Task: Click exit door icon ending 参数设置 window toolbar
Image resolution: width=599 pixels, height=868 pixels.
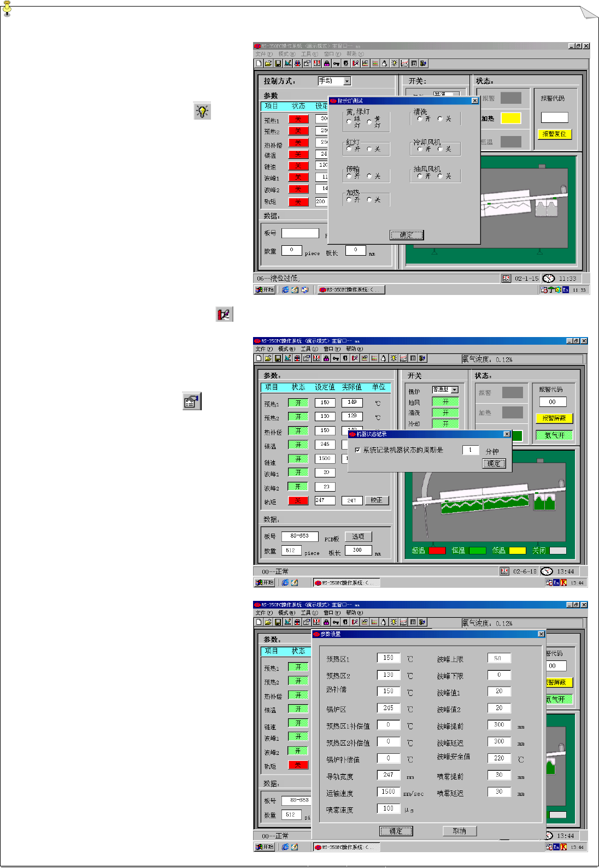Action: (x=422, y=622)
